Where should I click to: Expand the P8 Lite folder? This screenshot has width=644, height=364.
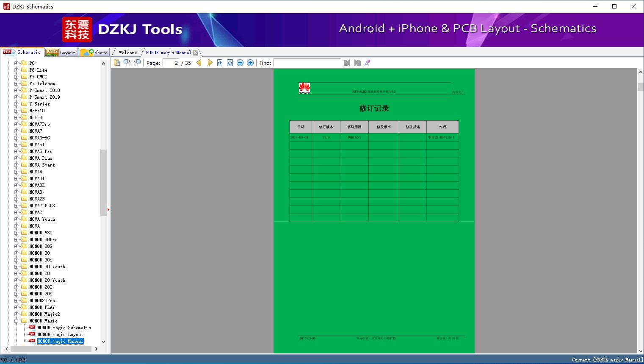point(17,70)
